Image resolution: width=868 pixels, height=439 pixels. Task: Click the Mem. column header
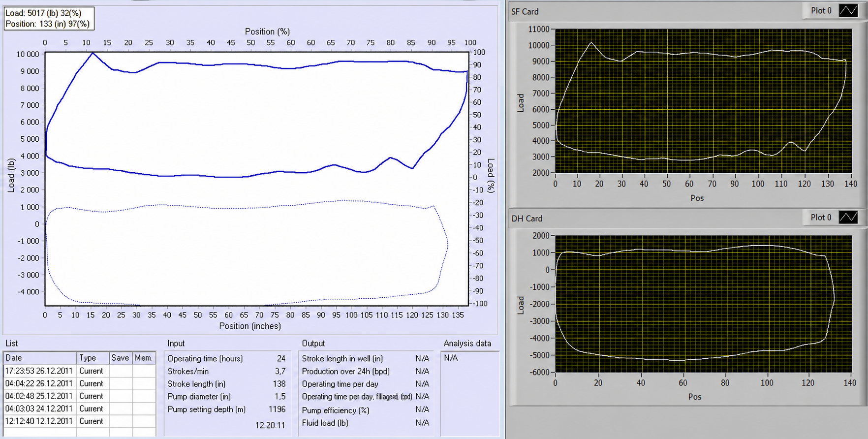point(144,358)
